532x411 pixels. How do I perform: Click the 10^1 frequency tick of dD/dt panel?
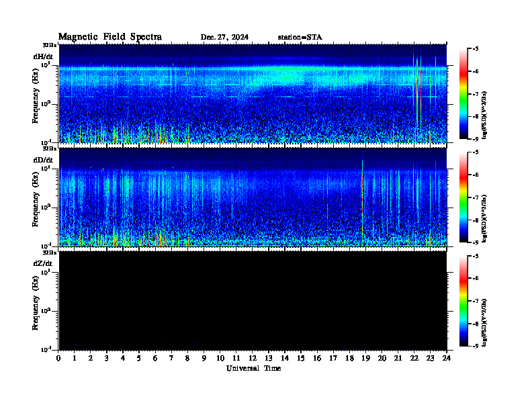point(46,168)
